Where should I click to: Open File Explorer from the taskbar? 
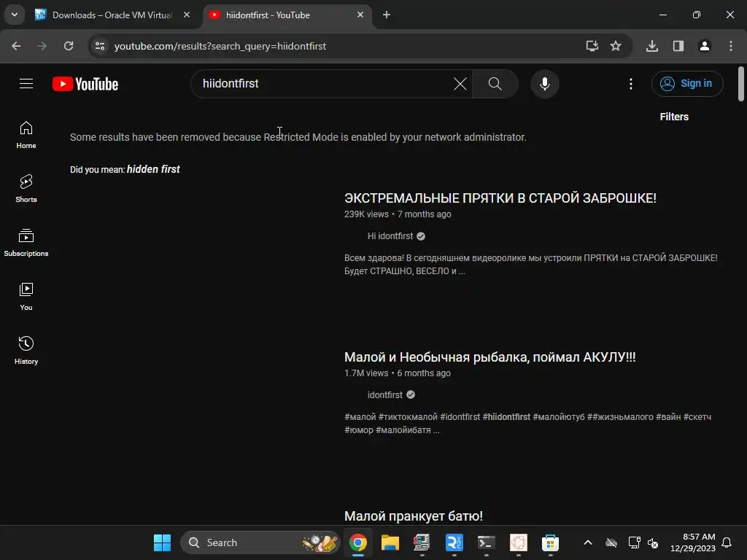click(390, 542)
